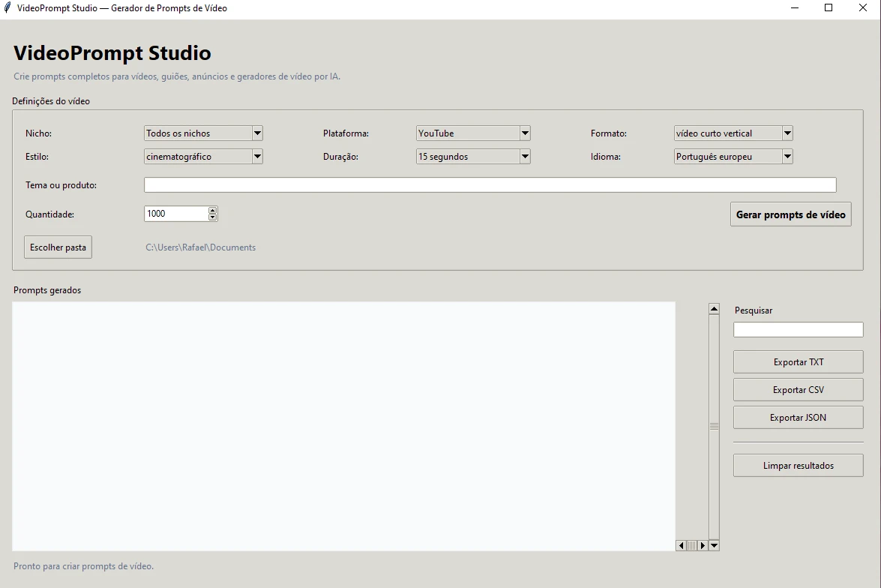Click the 'Escolher pasta' button

pyautogui.click(x=58, y=247)
